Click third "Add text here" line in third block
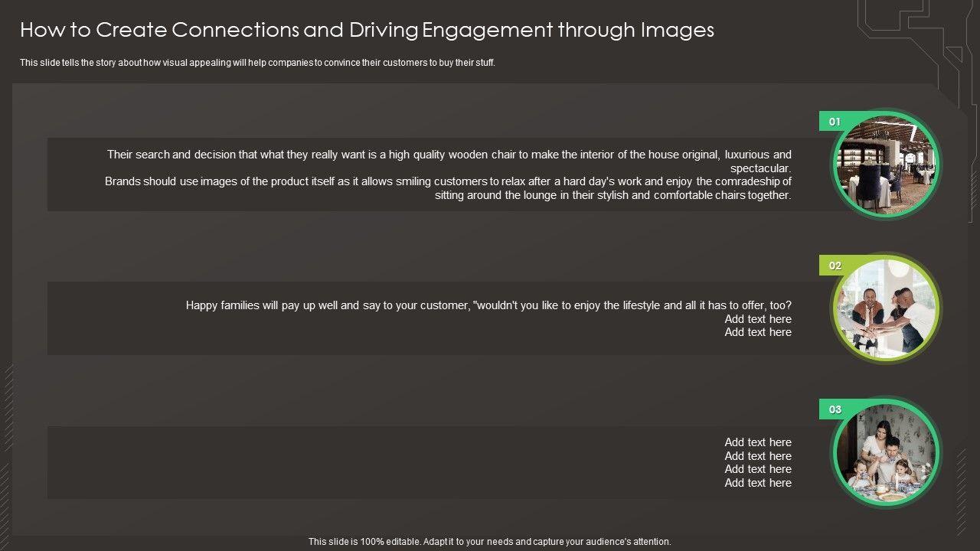 (758, 469)
